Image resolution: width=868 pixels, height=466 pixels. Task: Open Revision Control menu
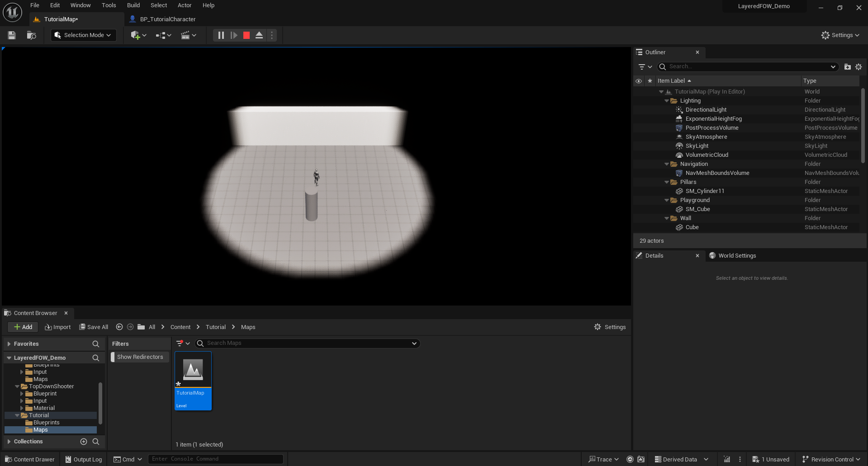click(x=831, y=460)
